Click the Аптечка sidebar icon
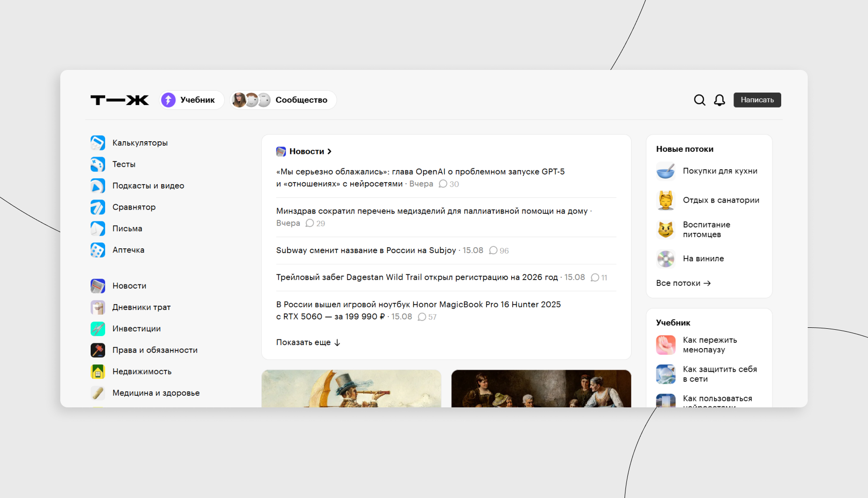 click(x=98, y=250)
